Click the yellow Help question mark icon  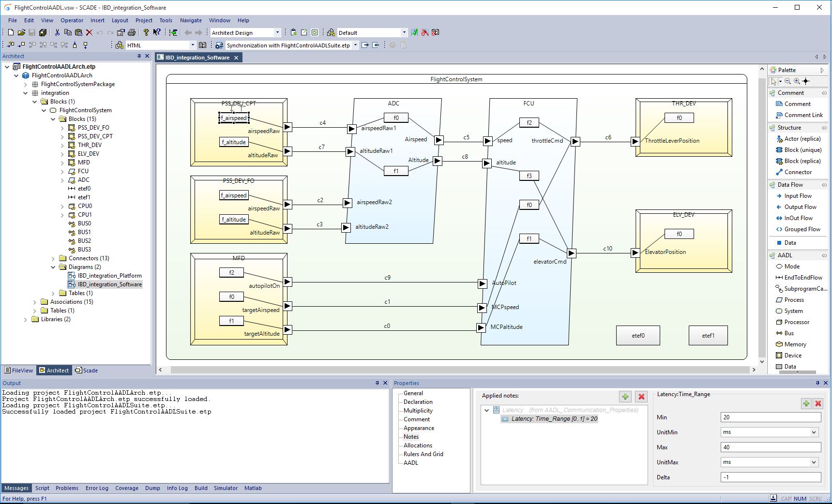pos(146,32)
